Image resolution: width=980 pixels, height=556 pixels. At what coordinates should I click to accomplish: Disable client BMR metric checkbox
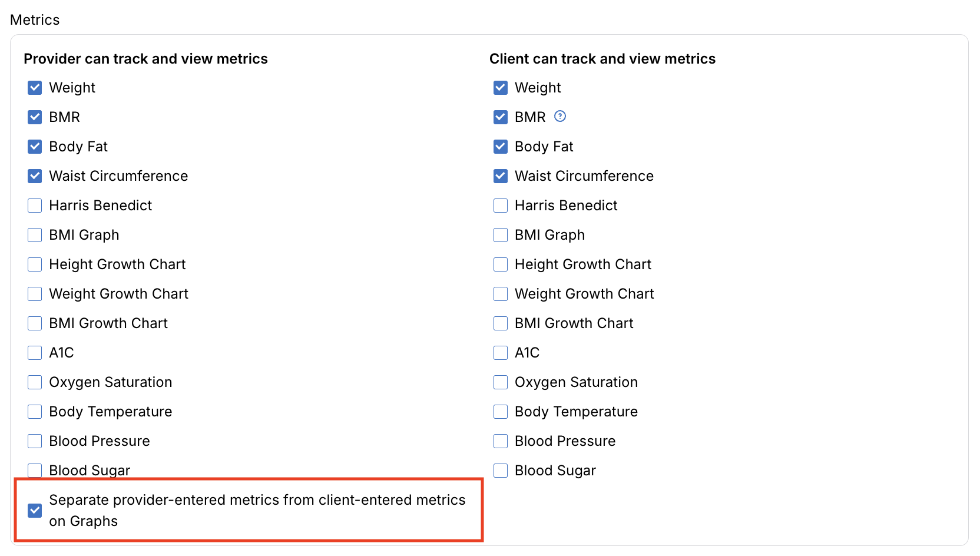(501, 117)
